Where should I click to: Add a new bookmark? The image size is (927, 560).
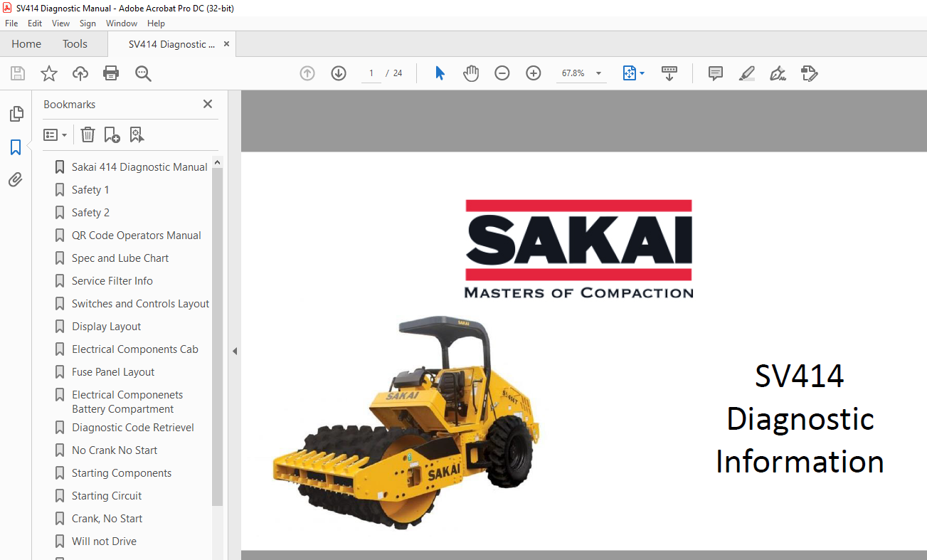click(112, 134)
